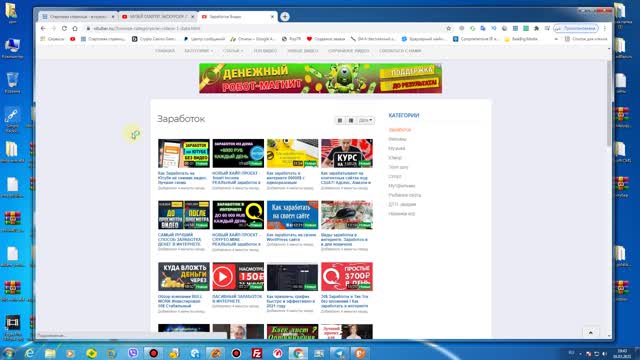Open the Windows Start button
The width and height of the screenshot is (640, 360).
[x=9, y=353]
